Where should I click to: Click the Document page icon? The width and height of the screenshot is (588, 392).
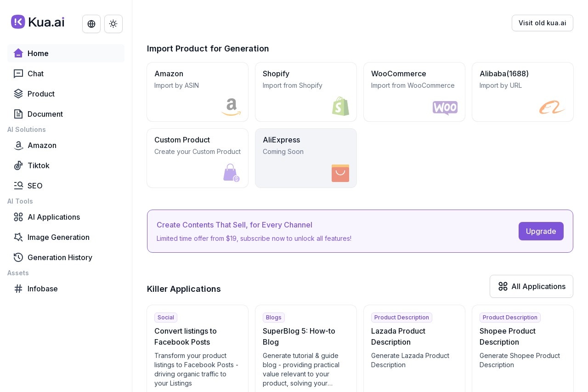click(18, 114)
